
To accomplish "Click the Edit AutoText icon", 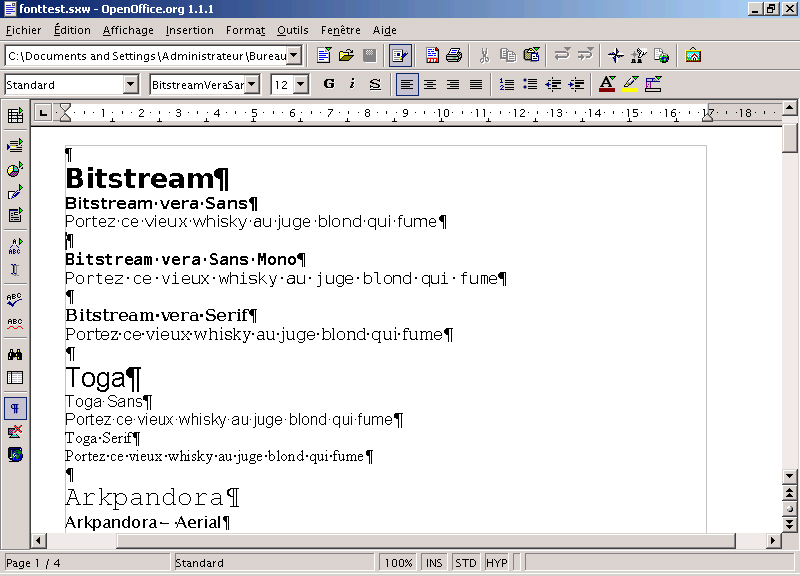I will coord(15,246).
